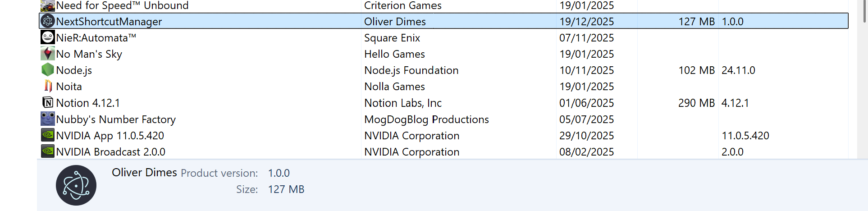
Task: Click the NextShortcutManager app icon
Action: click(48, 21)
